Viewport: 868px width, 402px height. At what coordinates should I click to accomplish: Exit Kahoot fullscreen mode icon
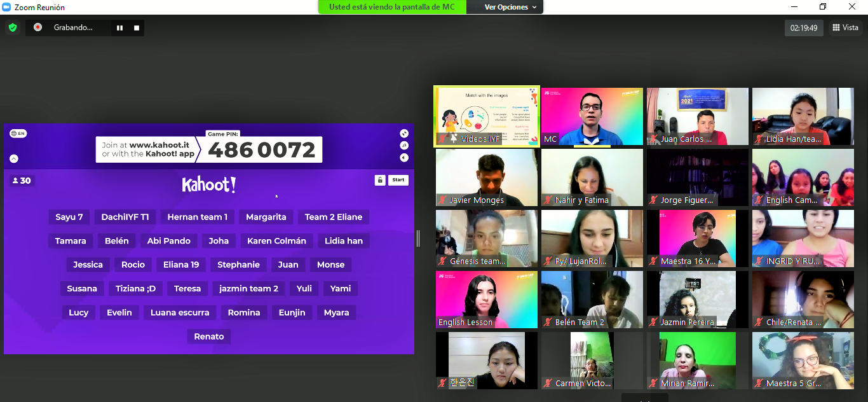pyautogui.click(x=403, y=134)
